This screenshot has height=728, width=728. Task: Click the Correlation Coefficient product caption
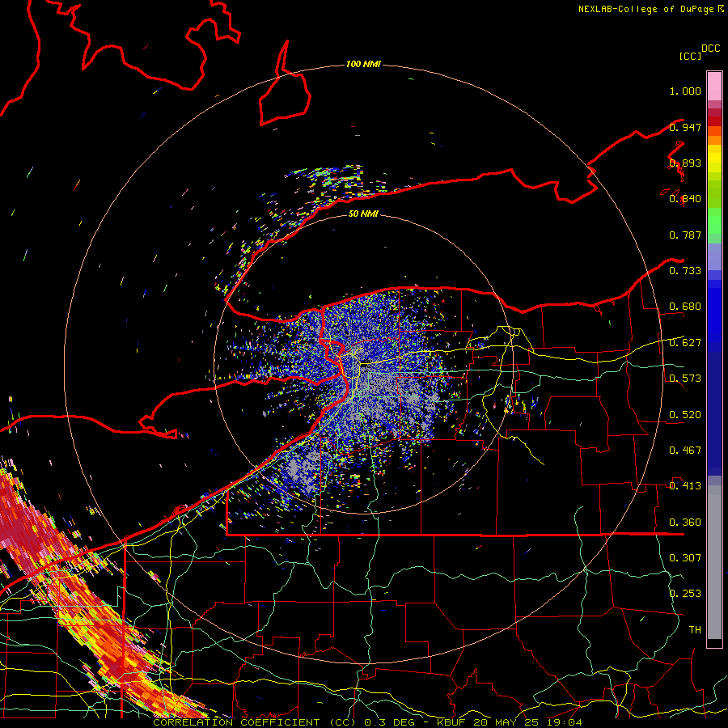coord(366,722)
